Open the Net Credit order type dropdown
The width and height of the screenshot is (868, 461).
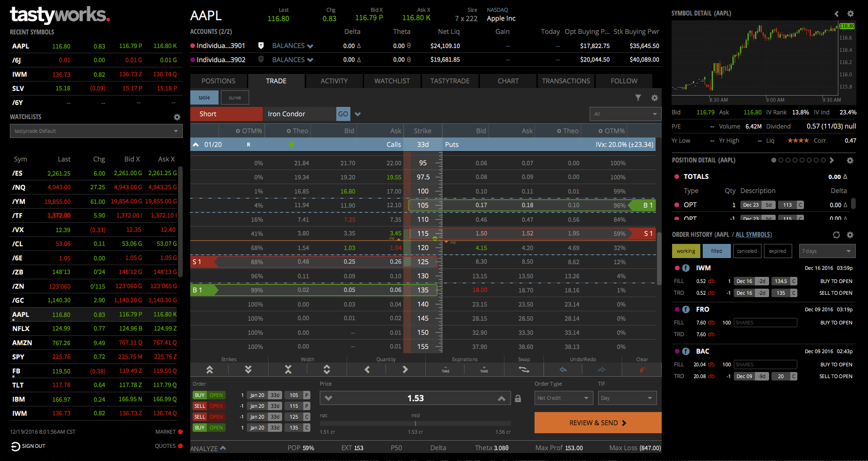pos(563,397)
